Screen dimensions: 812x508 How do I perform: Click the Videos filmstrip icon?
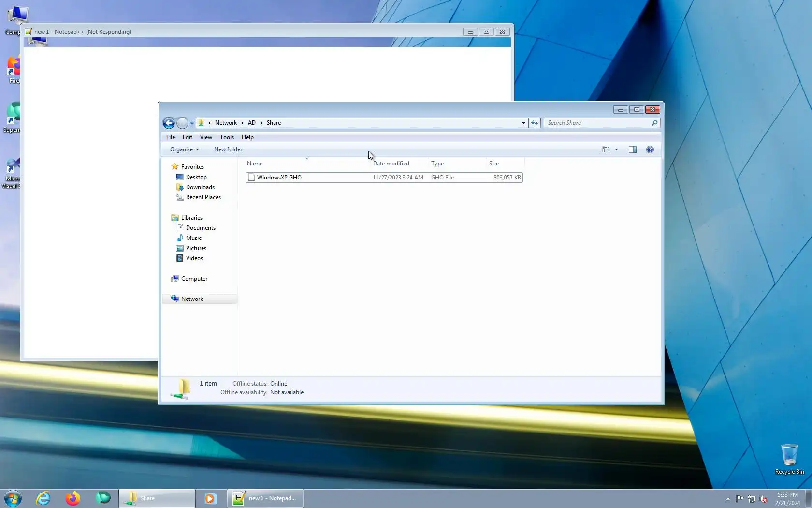tap(180, 258)
